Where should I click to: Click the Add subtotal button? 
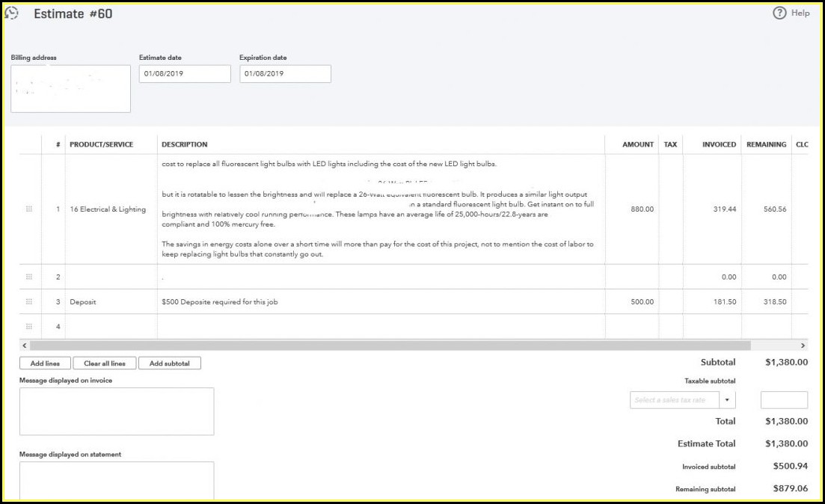170,363
